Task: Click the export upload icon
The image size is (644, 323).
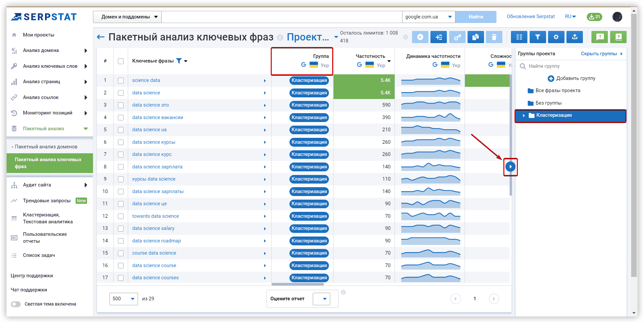Action: click(574, 37)
